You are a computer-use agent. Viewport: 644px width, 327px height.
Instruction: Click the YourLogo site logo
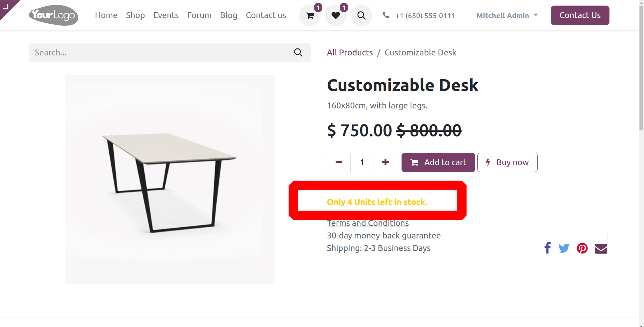click(x=53, y=15)
